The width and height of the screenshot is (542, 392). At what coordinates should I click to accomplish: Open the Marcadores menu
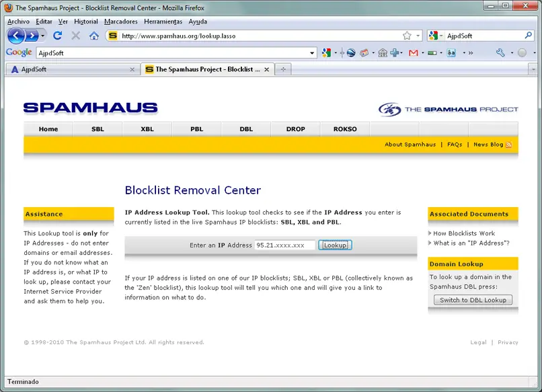(x=120, y=22)
